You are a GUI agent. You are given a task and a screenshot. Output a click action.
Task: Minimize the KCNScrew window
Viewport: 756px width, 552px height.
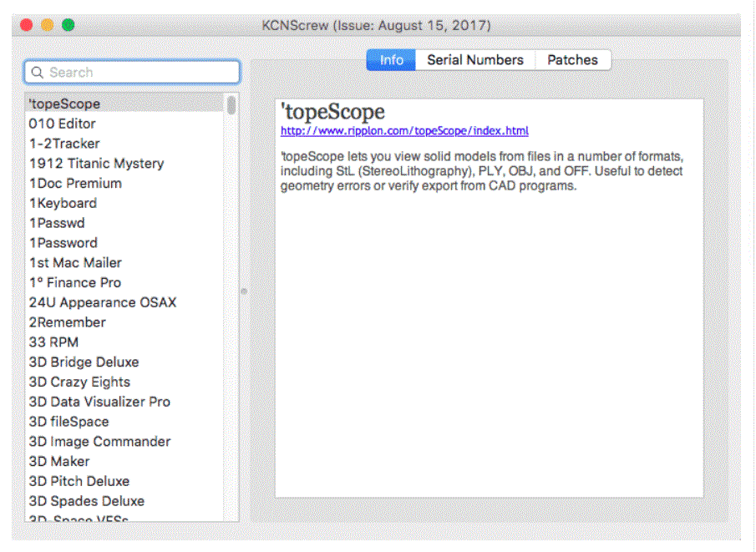click(48, 24)
